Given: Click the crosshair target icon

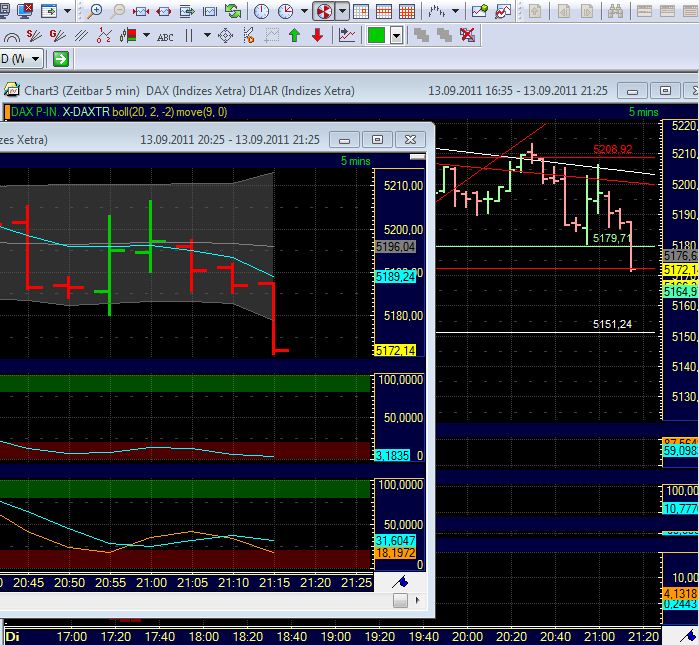Looking at the screenshot, I should click(x=226, y=35).
